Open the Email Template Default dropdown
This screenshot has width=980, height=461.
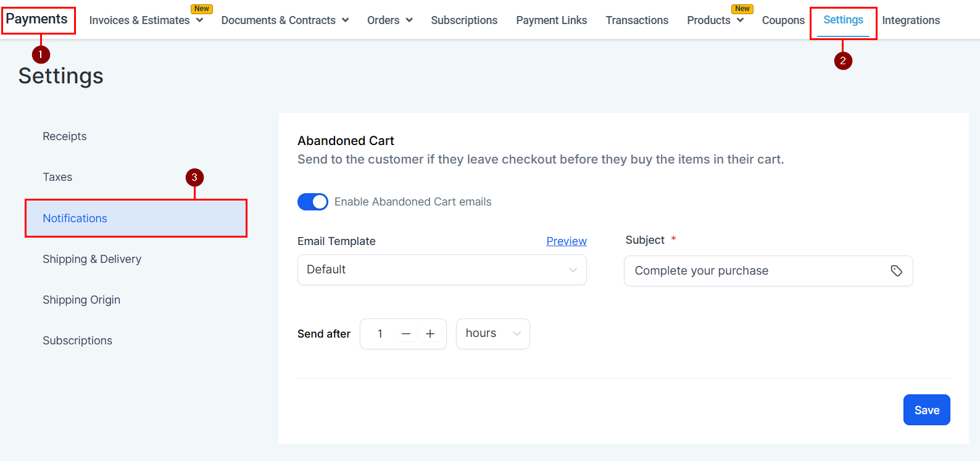point(442,270)
